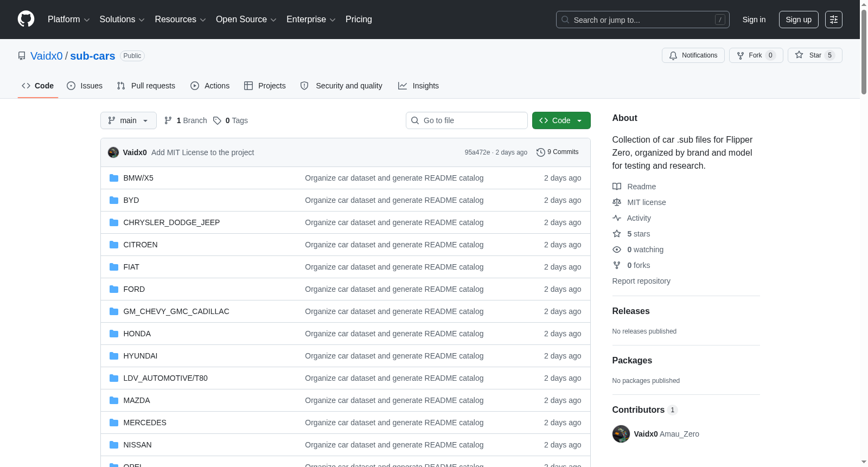Expand the Resources menu

pos(181,20)
